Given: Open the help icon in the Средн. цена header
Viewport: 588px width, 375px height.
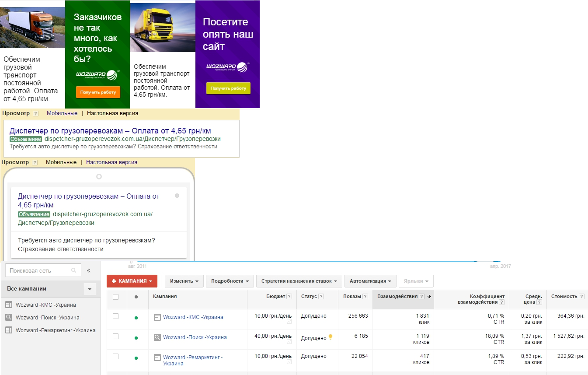Looking at the screenshot, I should click(539, 302).
